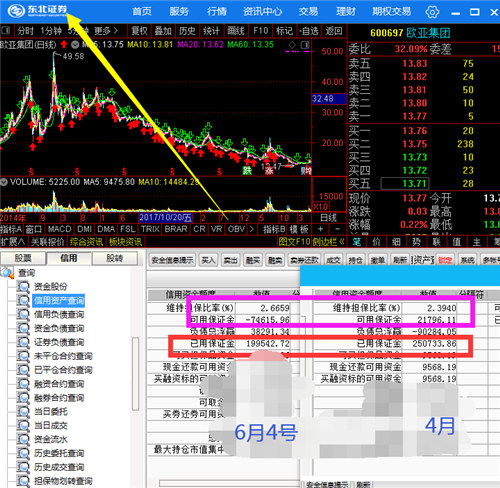This screenshot has height=488, width=500.
Task: Click the 叠加 toolbar button
Action: (163, 31)
